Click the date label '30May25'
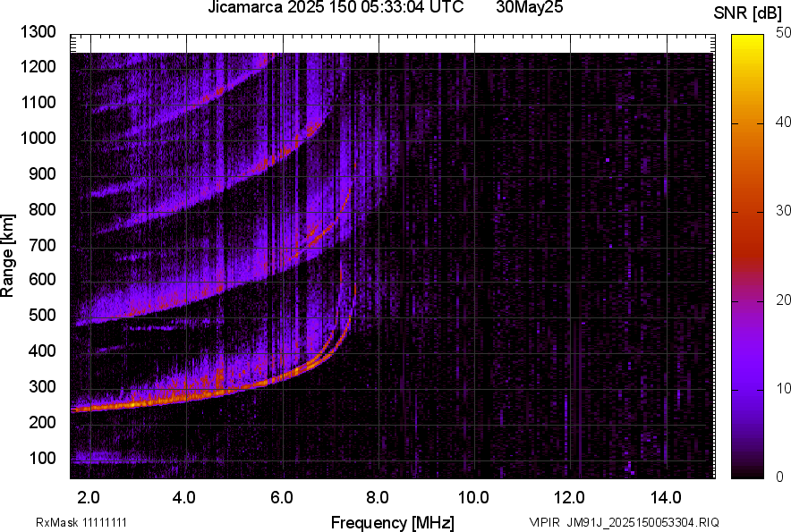Image resolution: width=791 pixels, height=532 pixels. click(x=529, y=7)
